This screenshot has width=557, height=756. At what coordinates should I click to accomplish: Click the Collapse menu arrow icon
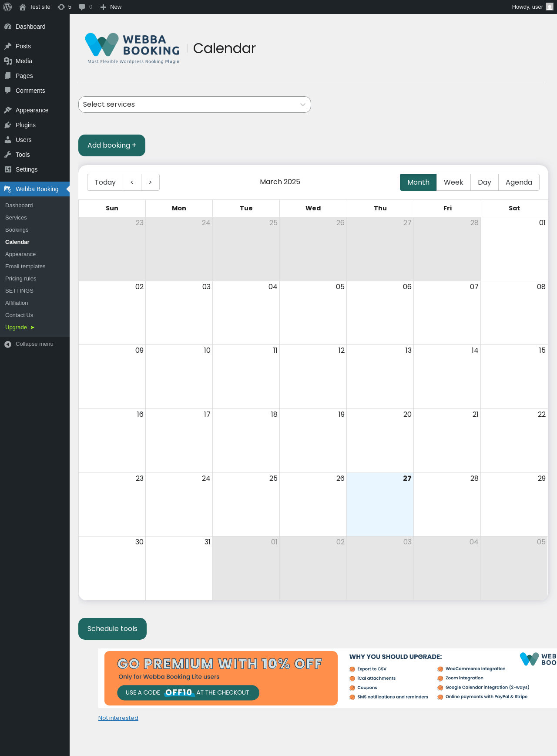click(x=8, y=344)
